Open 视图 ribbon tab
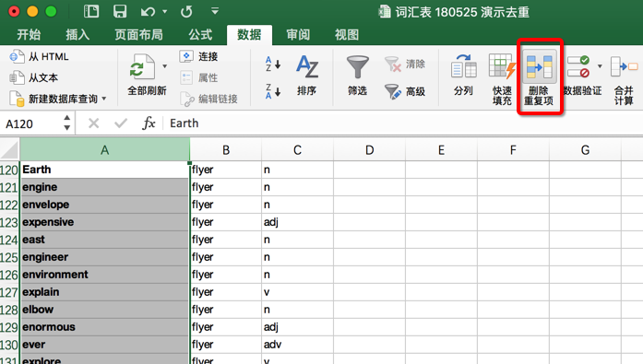This screenshot has width=643, height=364. tap(347, 35)
